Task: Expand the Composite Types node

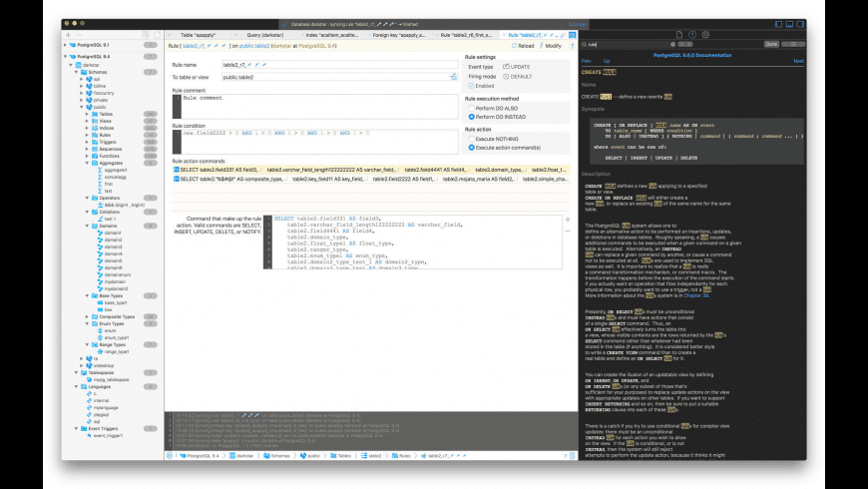Action: [x=87, y=316]
